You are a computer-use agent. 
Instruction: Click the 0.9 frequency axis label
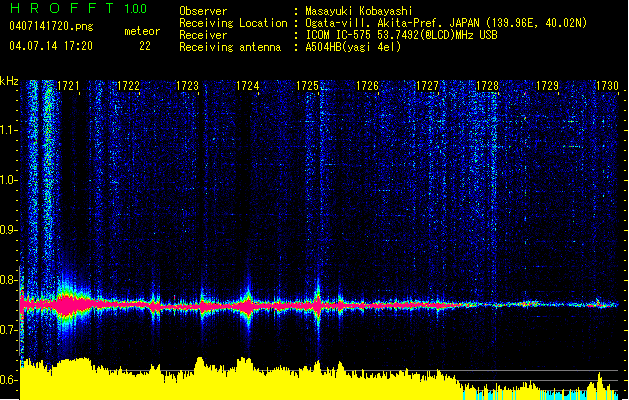tap(7, 230)
